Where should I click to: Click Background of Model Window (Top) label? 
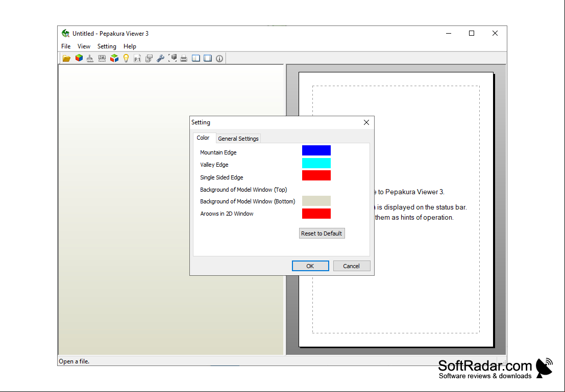(x=243, y=190)
